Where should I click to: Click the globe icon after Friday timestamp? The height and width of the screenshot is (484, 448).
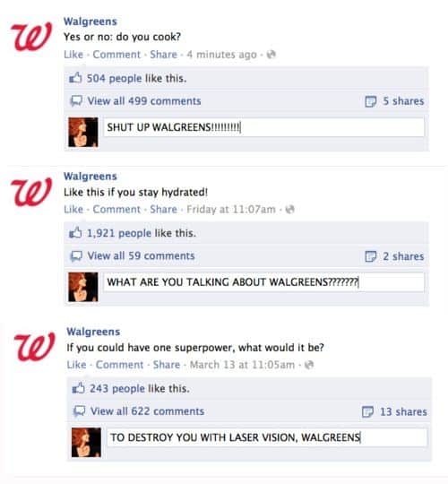click(x=290, y=210)
